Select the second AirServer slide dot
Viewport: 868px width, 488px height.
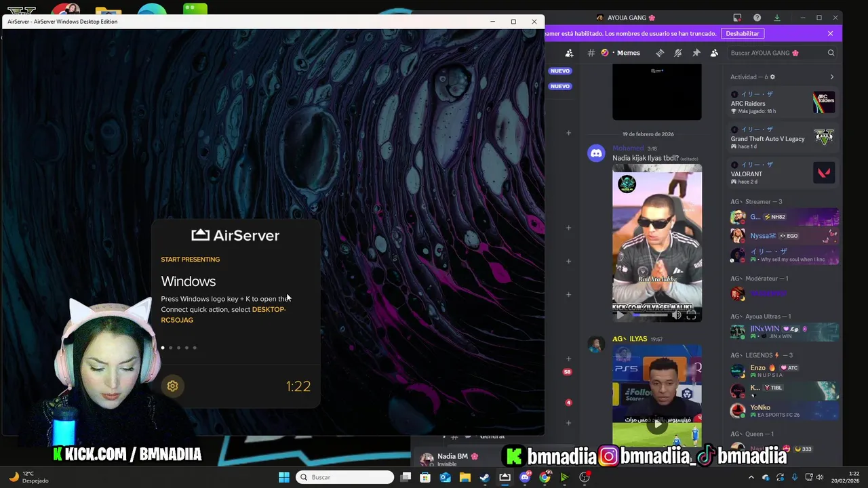tap(171, 348)
